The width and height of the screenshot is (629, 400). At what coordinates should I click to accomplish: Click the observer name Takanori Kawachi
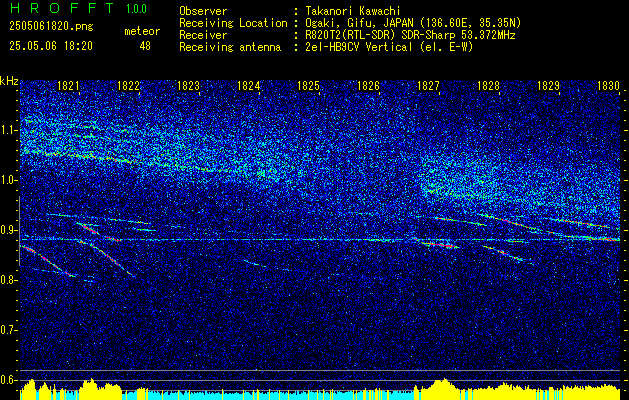[353, 11]
